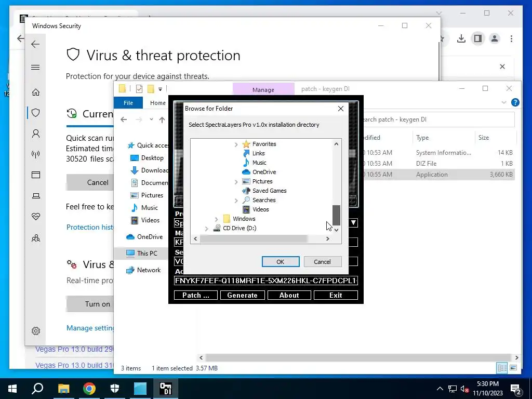Open Windows Security settings gear
The height and width of the screenshot is (399, 532).
point(36,331)
